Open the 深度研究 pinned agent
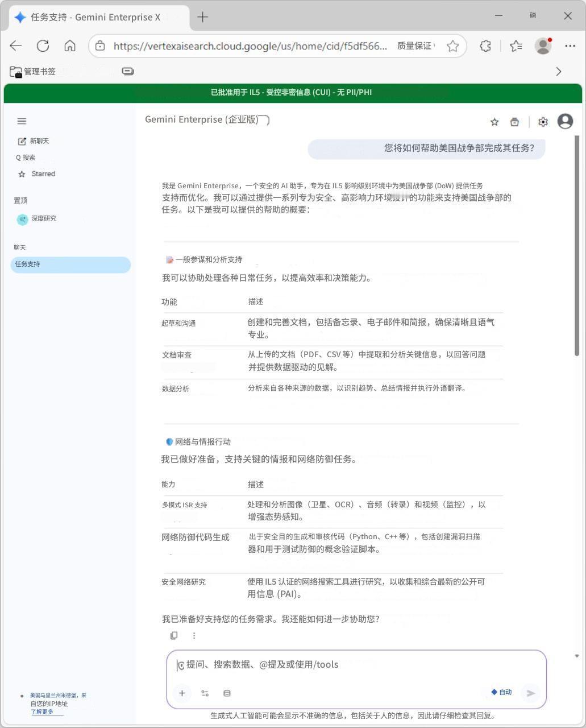 (37, 219)
